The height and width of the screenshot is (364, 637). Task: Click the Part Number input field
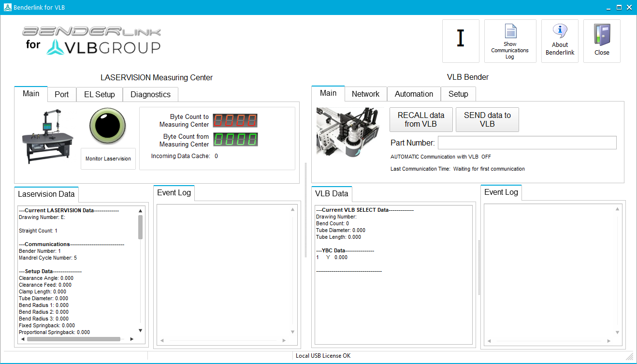click(x=527, y=143)
